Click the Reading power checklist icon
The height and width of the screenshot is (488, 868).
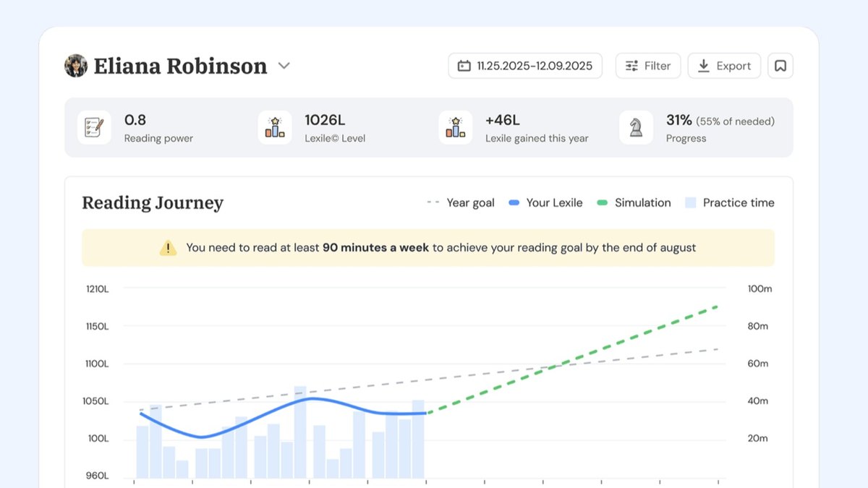(x=95, y=127)
